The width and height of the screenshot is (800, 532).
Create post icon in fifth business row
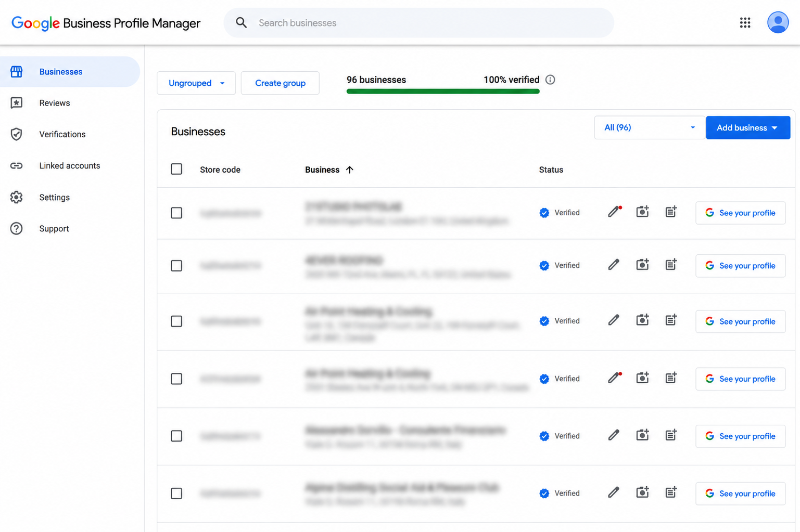click(671, 436)
